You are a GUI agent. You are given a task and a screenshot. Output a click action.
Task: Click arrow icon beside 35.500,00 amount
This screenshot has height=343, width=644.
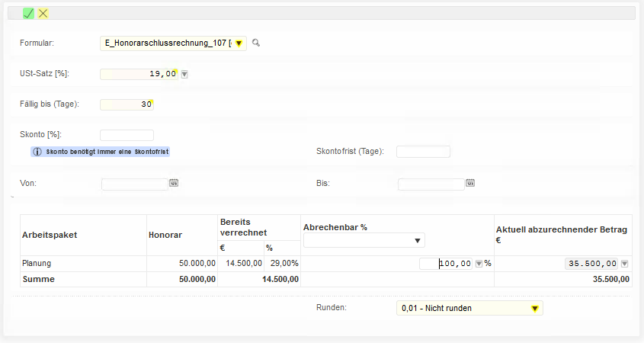[x=624, y=264]
